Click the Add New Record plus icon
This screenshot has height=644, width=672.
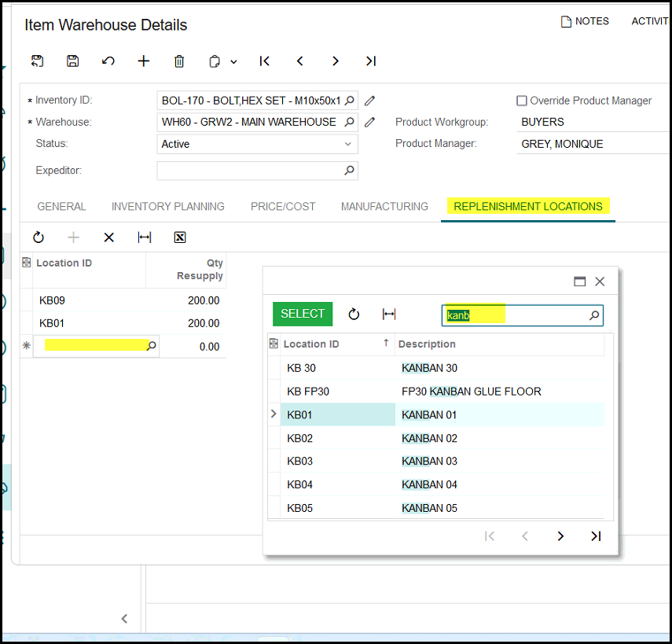pyautogui.click(x=144, y=61)
